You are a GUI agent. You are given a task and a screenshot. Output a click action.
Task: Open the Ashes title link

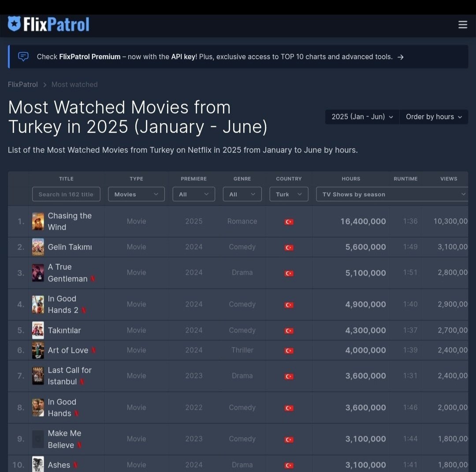(x=59, y=465)
